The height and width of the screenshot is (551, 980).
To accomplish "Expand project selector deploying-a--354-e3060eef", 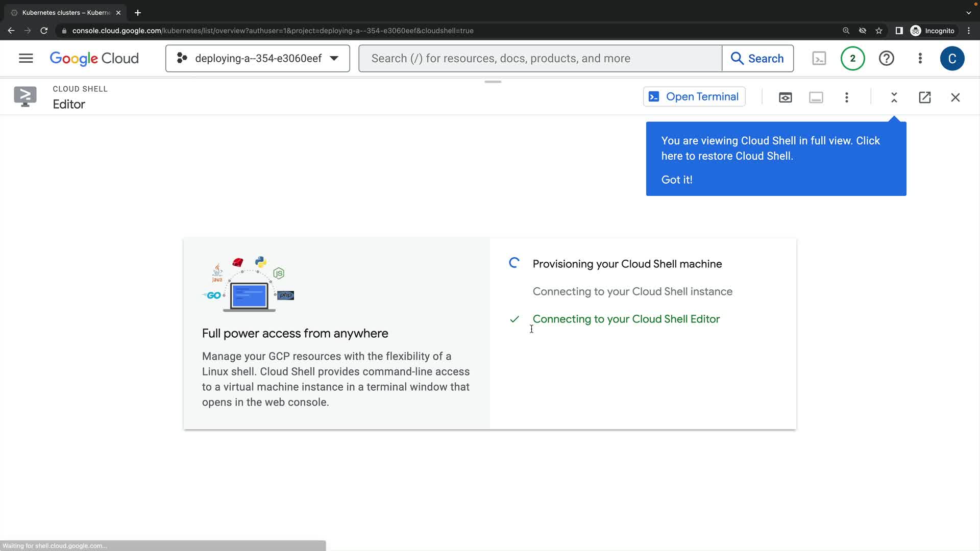I will point(257,58).
